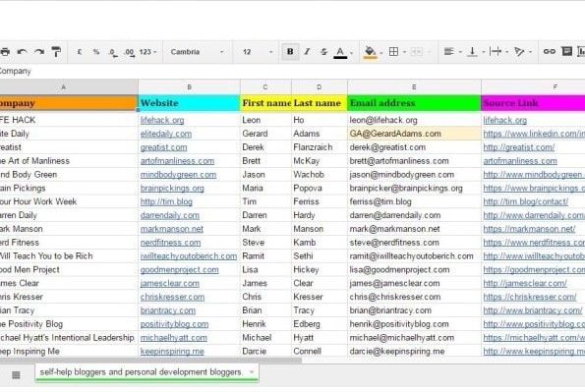Redo the last action
Image resolution: width=585 pixels, height=392 pixels.
click(x=39, y=52)
